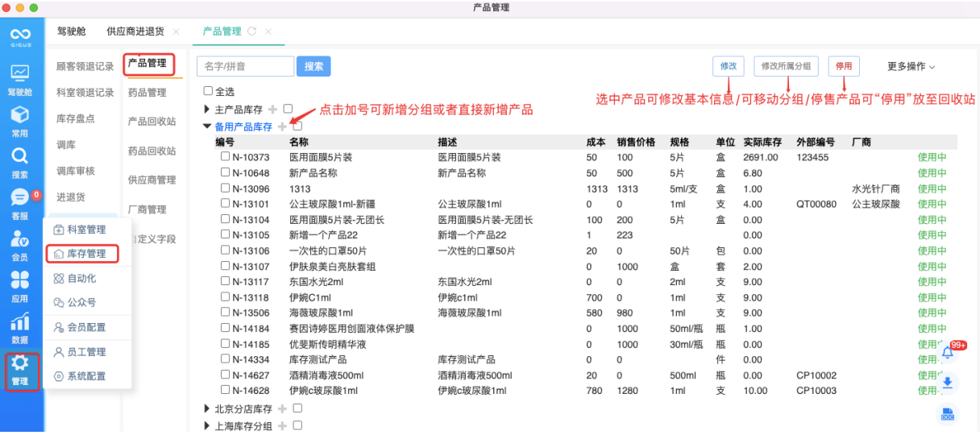Expand the 北京分店库存 group triangle
This screenshot has width=980, height=435.
pos(207,409)
